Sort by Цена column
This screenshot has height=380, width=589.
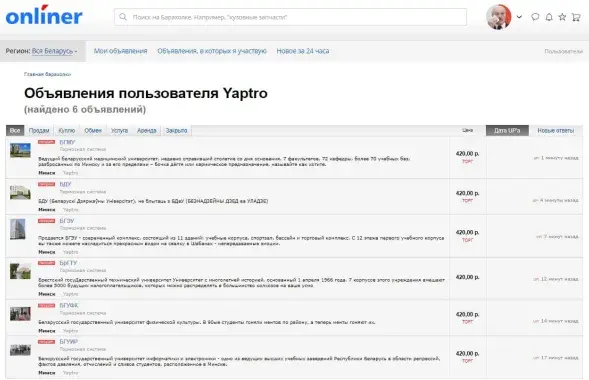point(467,130)
